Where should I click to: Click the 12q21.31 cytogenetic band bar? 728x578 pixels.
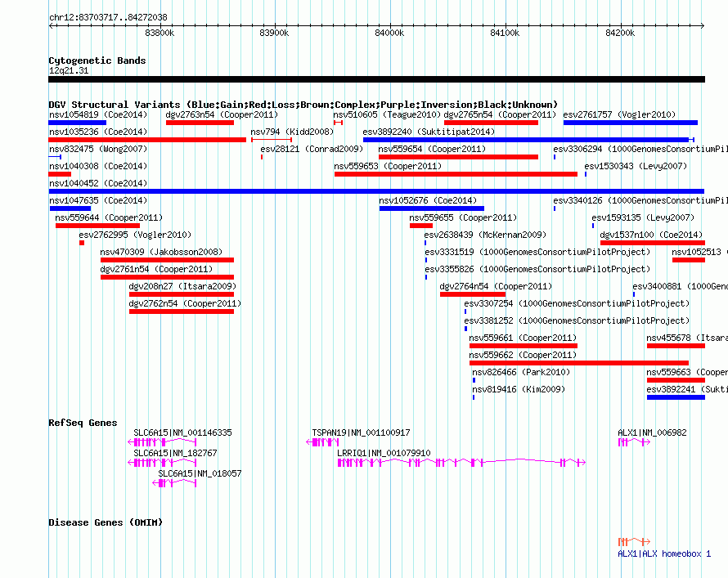[x=376, y=79]
